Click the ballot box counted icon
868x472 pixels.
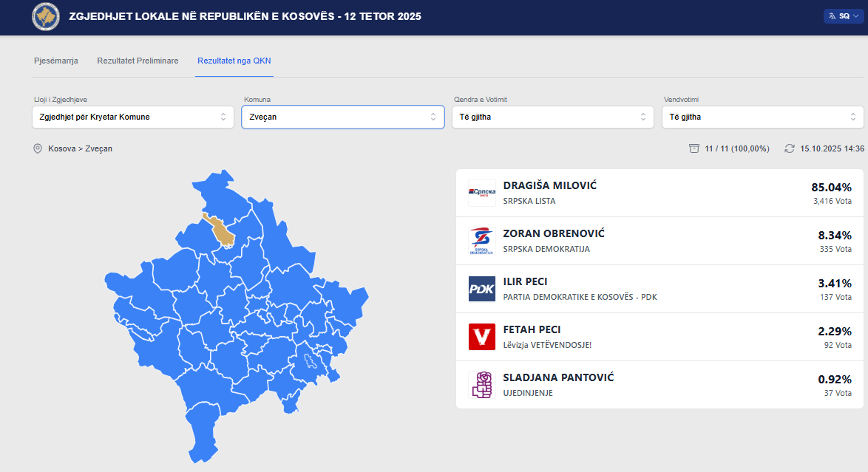click(x=694, y=148)
